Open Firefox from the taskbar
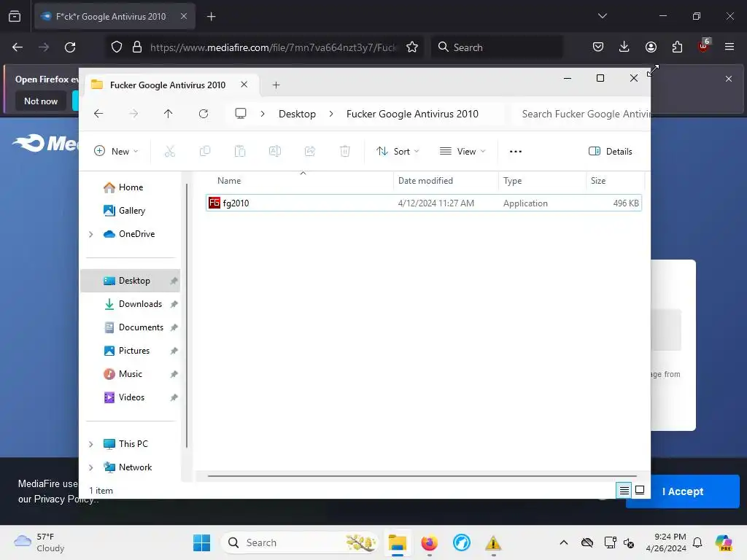 [x=429, y=542]
